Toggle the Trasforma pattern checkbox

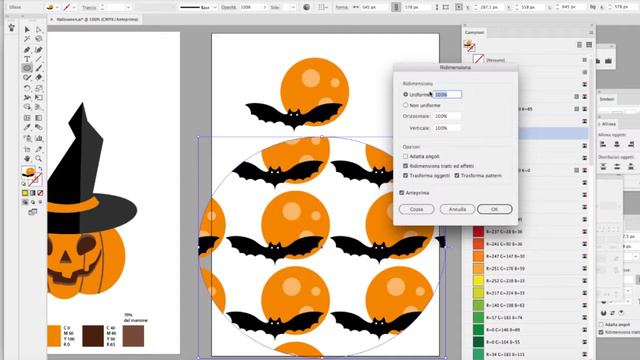coord(457,176)
